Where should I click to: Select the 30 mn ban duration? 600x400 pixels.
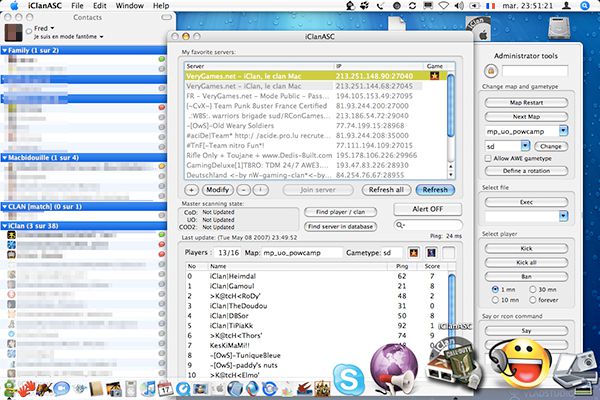click(x=533, y=289)
